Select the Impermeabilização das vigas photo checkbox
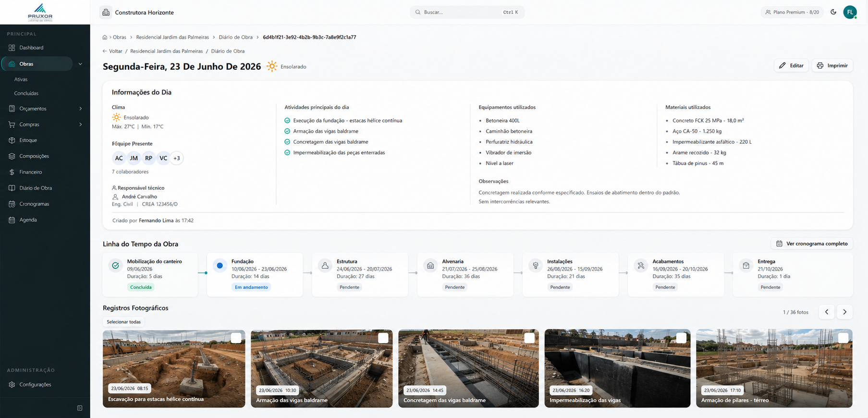The width and height of the screenshot is (868, 418). pyautogui.click(x=681, y=338)
